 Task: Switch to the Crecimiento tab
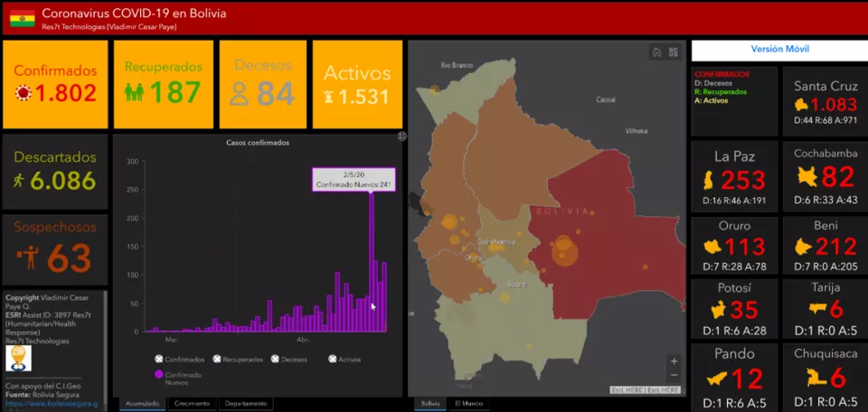click(192, 404)
